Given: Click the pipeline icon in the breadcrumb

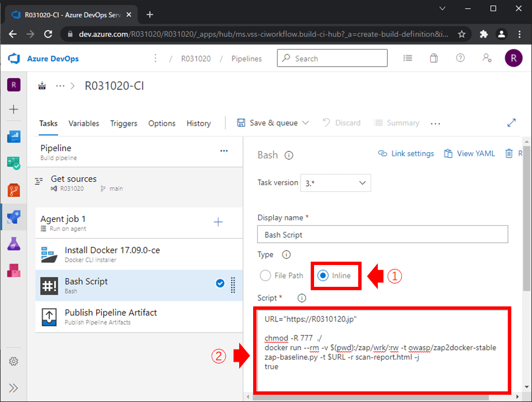Looking at the screenshot, I should [x=42, y=86].
